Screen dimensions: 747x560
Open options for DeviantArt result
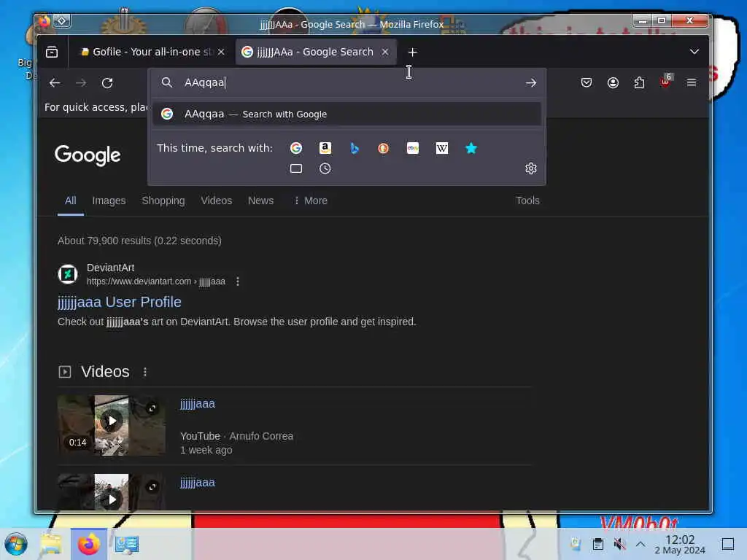(238, 281)
